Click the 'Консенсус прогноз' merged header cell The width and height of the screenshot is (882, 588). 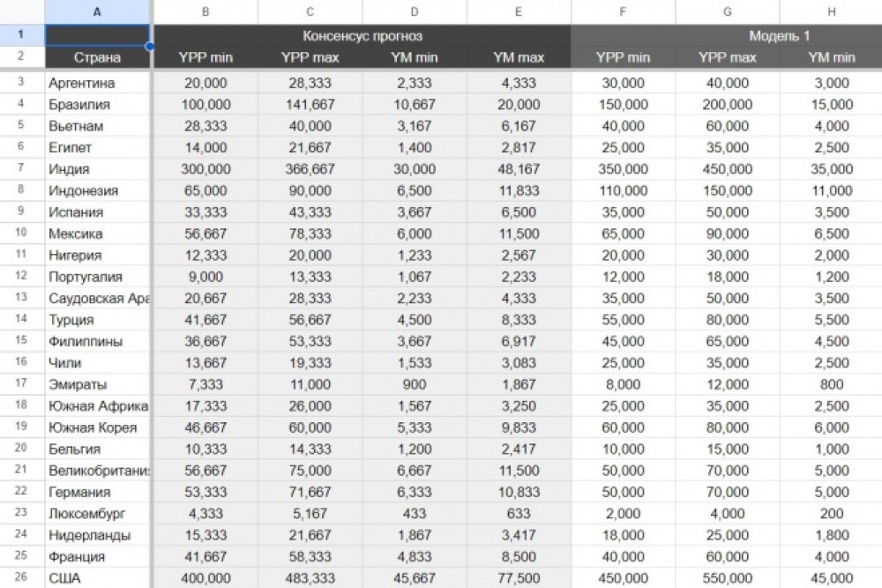pyautogui.click(x=363, y=36)
